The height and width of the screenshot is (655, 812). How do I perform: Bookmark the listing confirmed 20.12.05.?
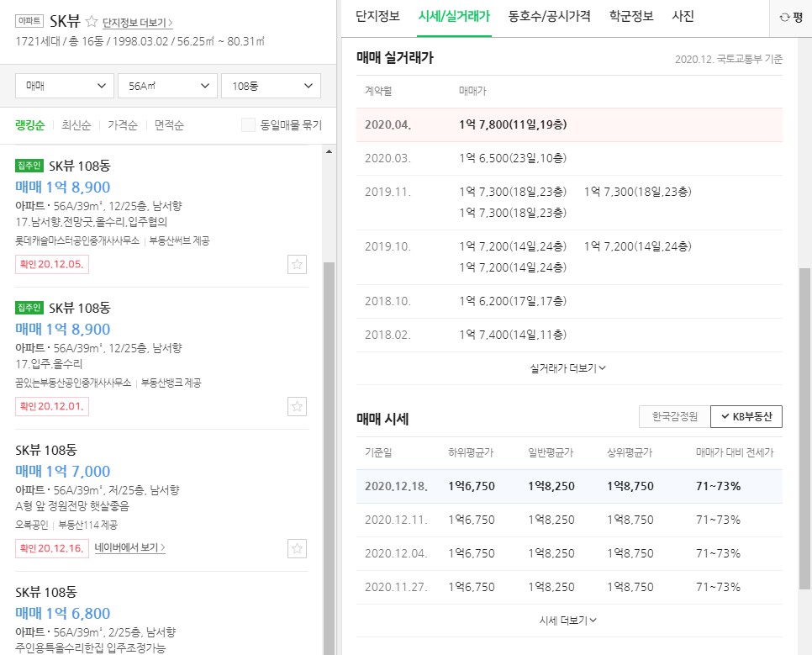click(x=297, y=264)
